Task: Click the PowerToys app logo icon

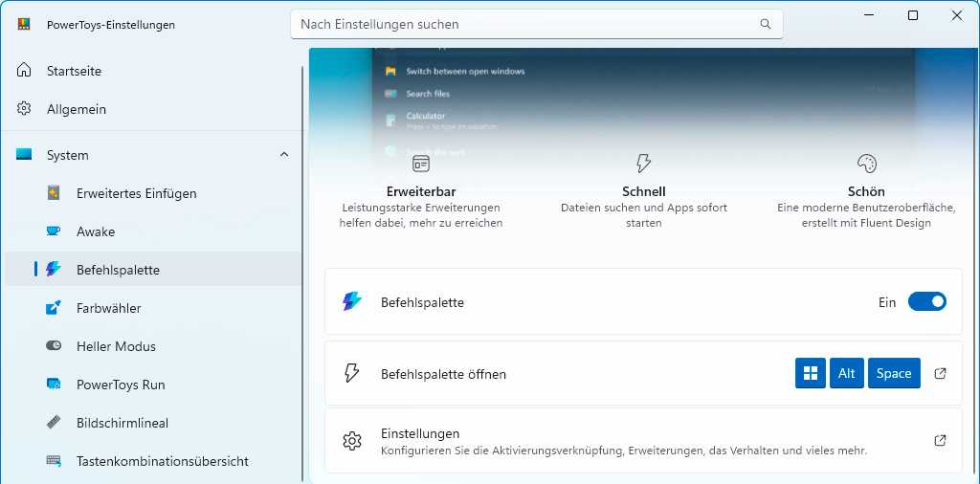Action: pos(24,24)
